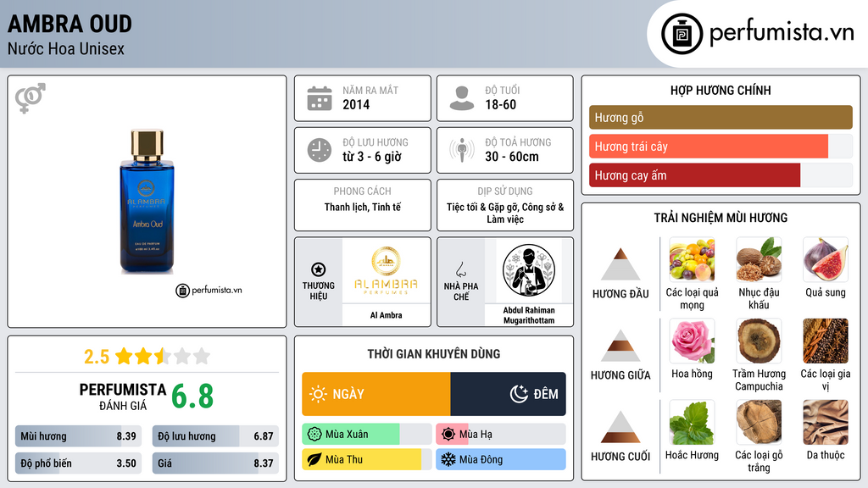Click the release year value 2014
The height and width of the screenshot is (488, 868).
pos(356,104)
